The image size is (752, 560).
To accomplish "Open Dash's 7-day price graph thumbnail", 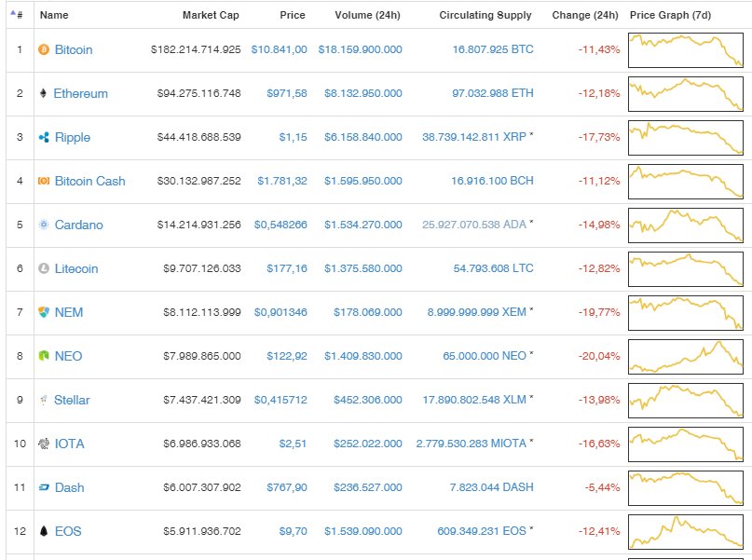I will 686,488.
